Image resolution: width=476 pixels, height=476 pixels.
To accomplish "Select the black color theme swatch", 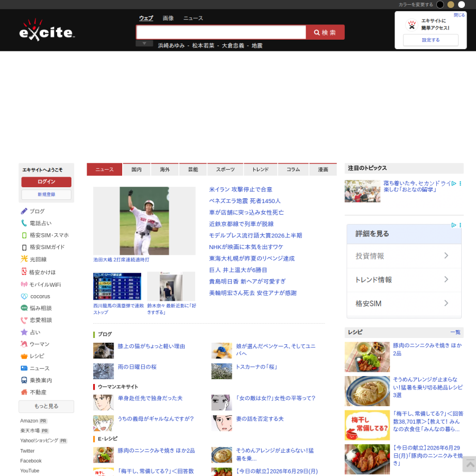I will click(440, 5).
